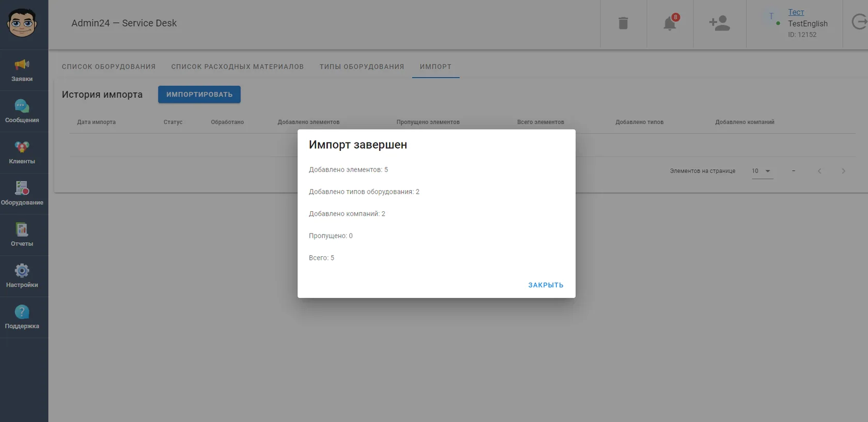Click the Элементов на странице label
The image size is (868, 422).
click(x=703, y=171)
